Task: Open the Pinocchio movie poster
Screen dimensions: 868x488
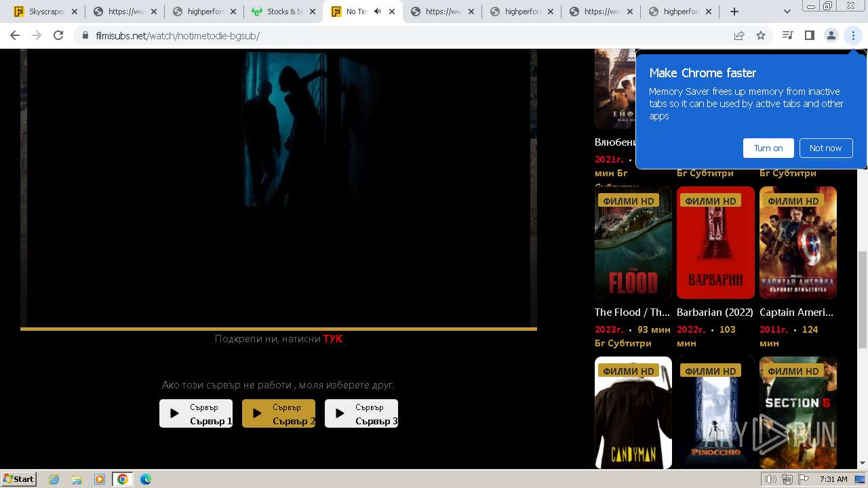Action: (715, 413)
